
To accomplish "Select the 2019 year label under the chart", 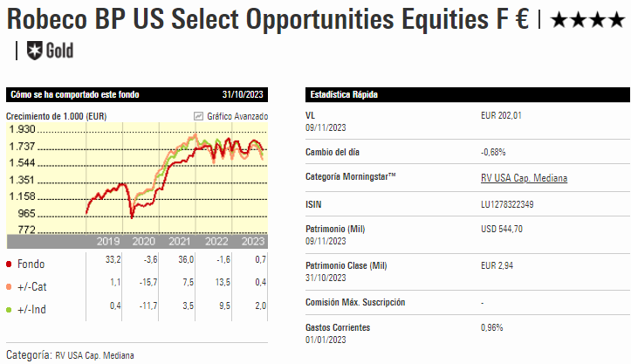I will pyautogui.click(x=107, y=242).
